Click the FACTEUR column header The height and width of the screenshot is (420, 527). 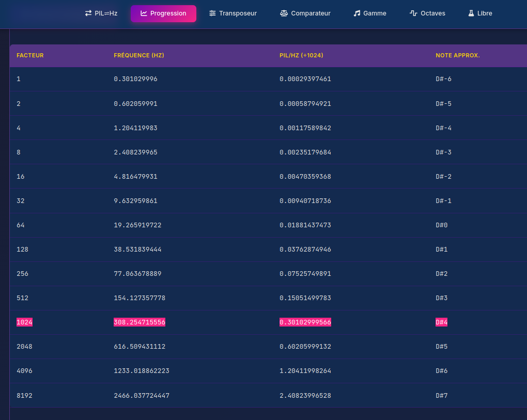point(30,56)
